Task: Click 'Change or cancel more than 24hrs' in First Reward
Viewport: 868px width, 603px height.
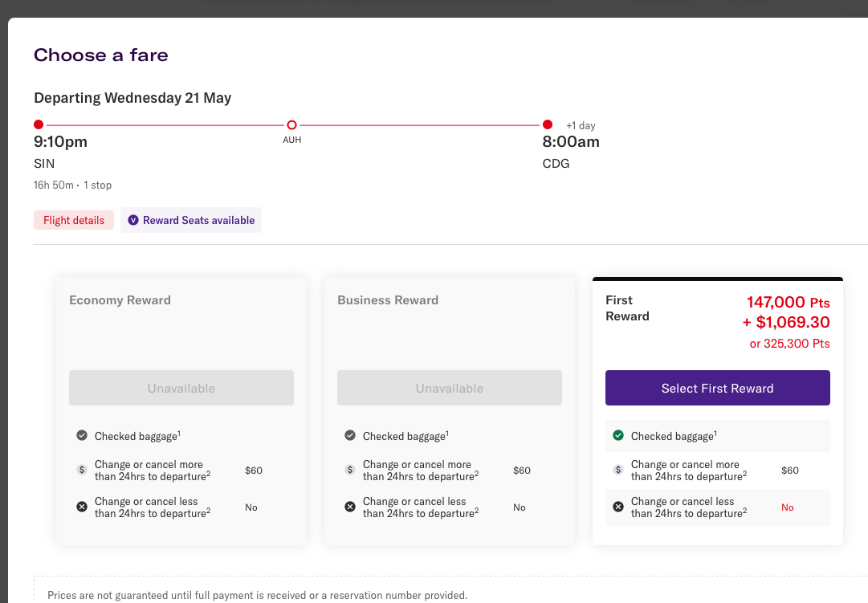Action: point(689,470)
